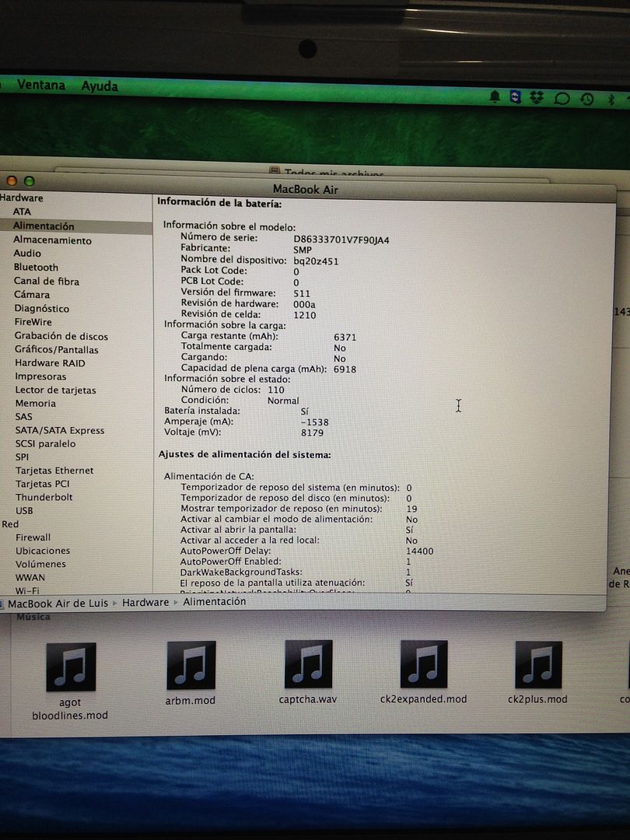Open the Ayuda menu
Viewport: 630px width, 840px height.
[100, 86]
